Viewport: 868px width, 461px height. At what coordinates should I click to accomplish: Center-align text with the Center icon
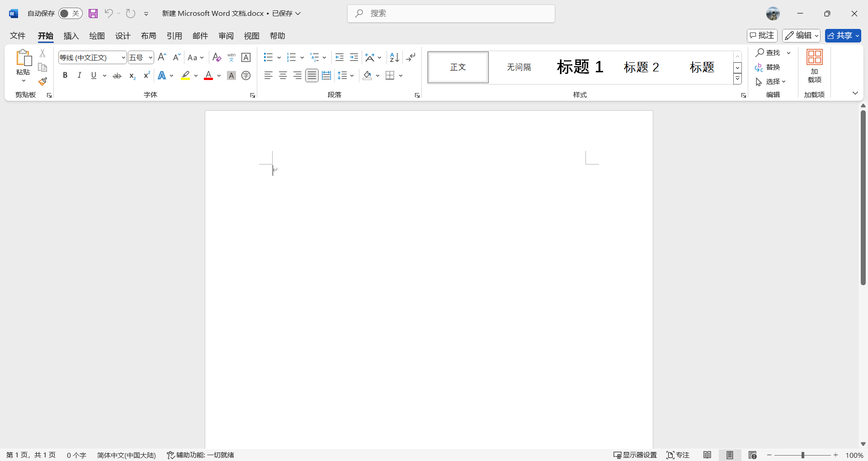[x=283, y=75]
